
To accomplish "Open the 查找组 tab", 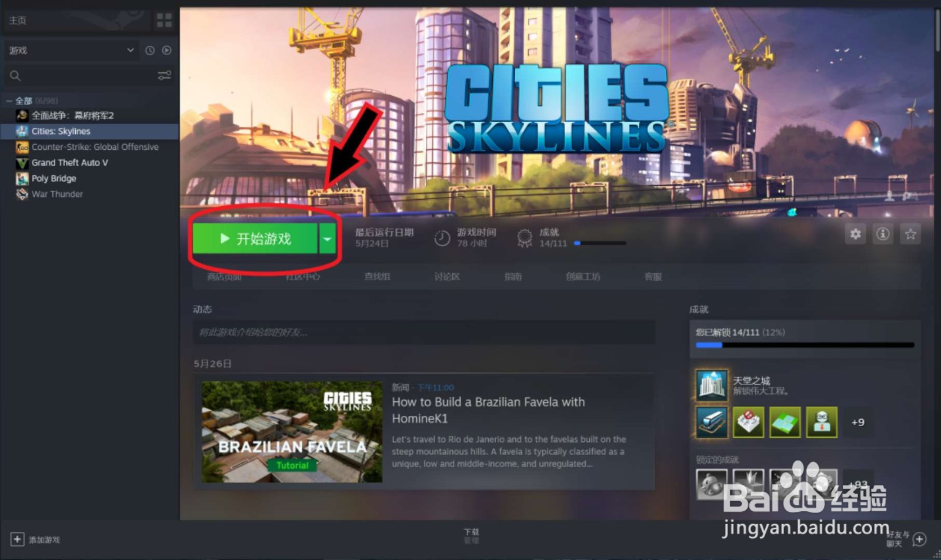I will tap(377, 276).
